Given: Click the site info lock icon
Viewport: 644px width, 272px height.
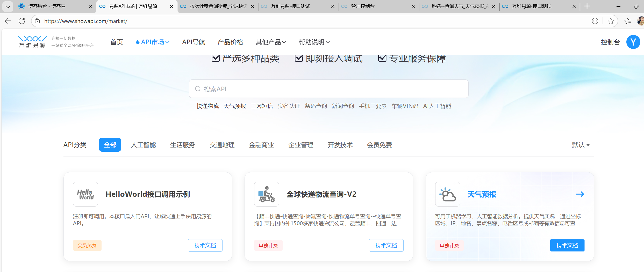Looking at the screenshot, I should [37, 21].
